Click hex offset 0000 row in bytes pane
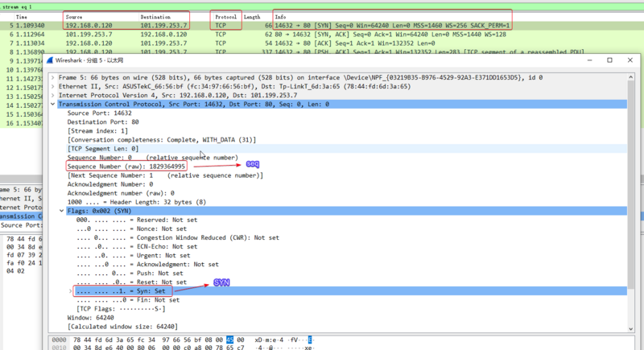644x350 pixels. click(x=59, y=340)
